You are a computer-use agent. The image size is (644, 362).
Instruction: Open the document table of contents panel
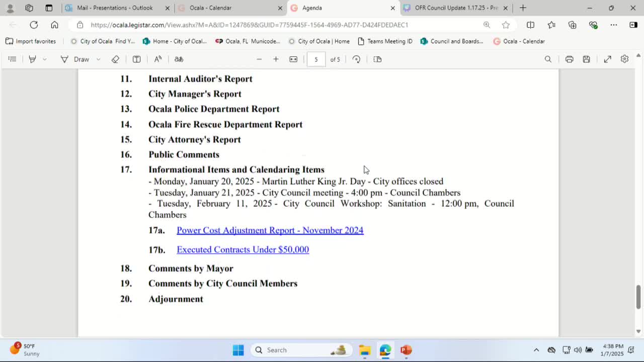point(13,59)
